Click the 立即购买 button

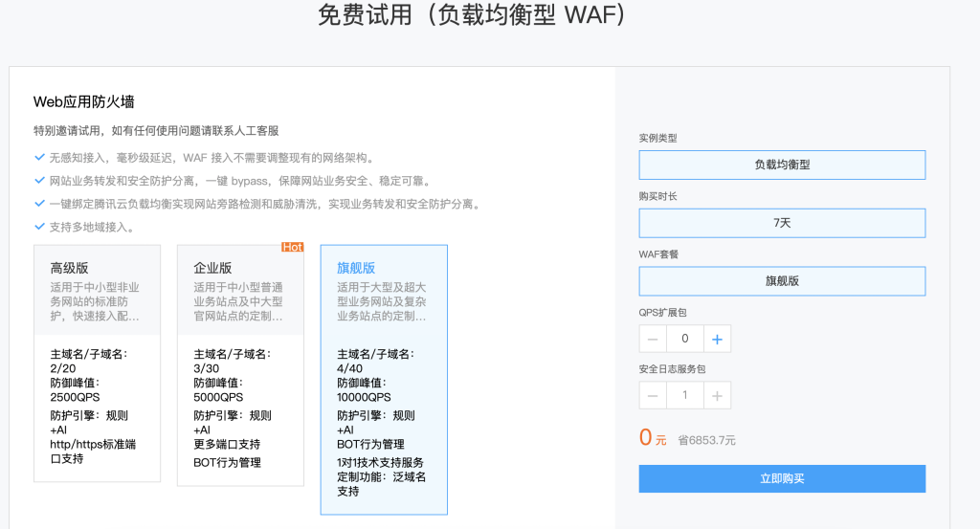782,478
